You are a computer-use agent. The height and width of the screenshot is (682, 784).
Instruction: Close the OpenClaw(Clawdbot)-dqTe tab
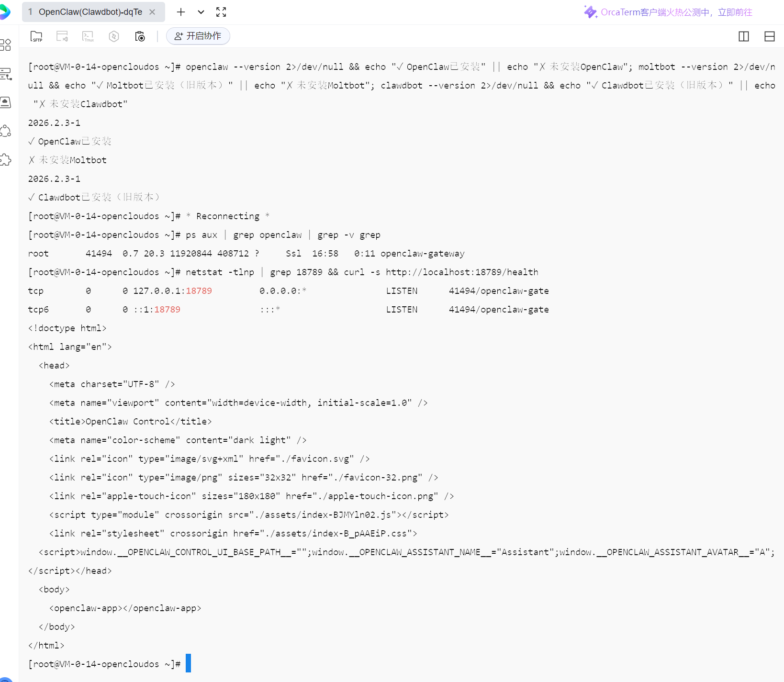click(x=152, y=12)
